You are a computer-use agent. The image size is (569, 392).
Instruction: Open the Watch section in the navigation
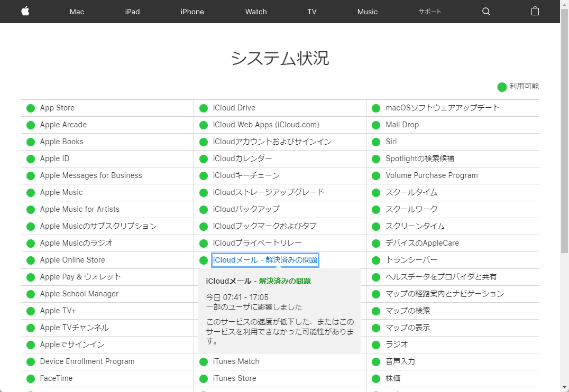tap(255, 11)
